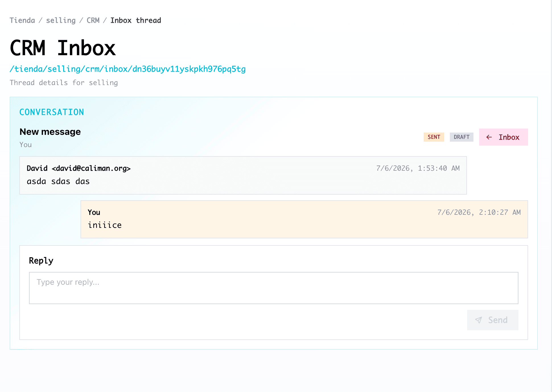Open the selling breadcrumb link
Viewport: 552px width, 392px height.
tap(61, 20)
